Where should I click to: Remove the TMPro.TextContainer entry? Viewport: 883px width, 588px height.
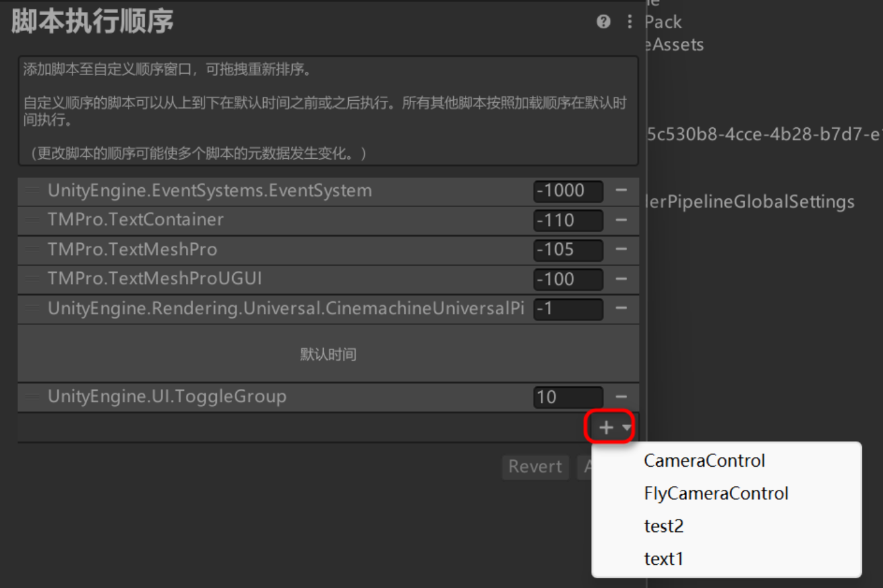(623, 220)
